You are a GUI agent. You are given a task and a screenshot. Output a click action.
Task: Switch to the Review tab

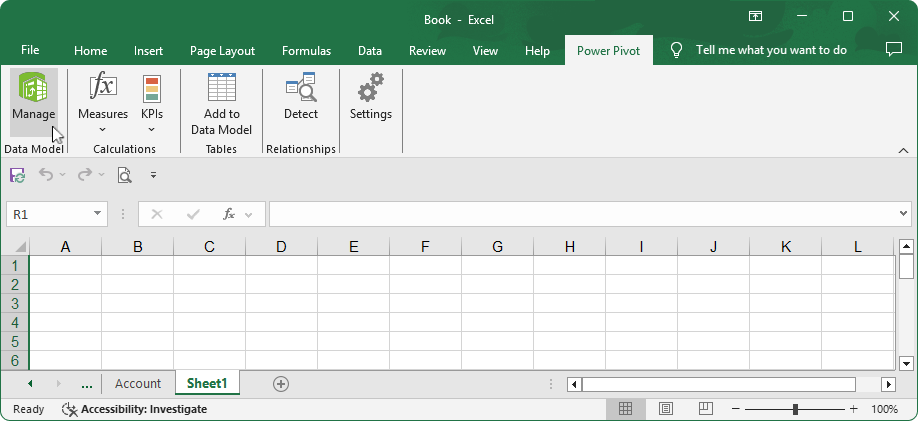pos(427,51)
